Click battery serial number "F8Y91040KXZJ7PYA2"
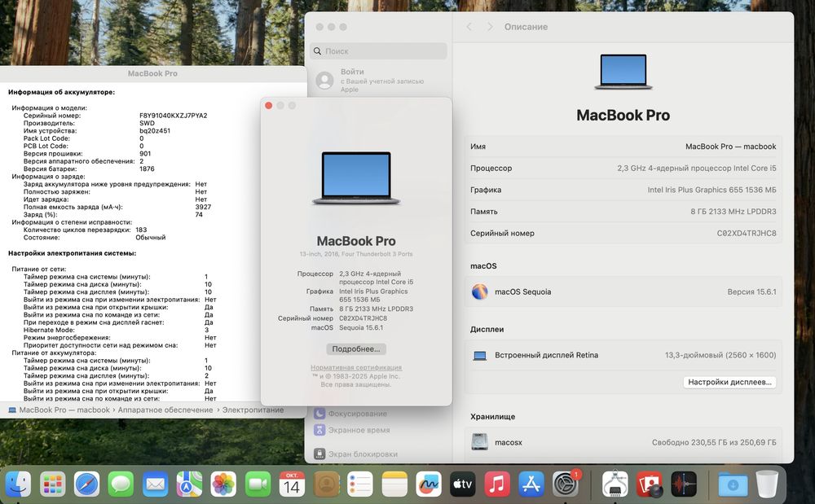Viewport: 815px width, 504px height. [173, 116]
